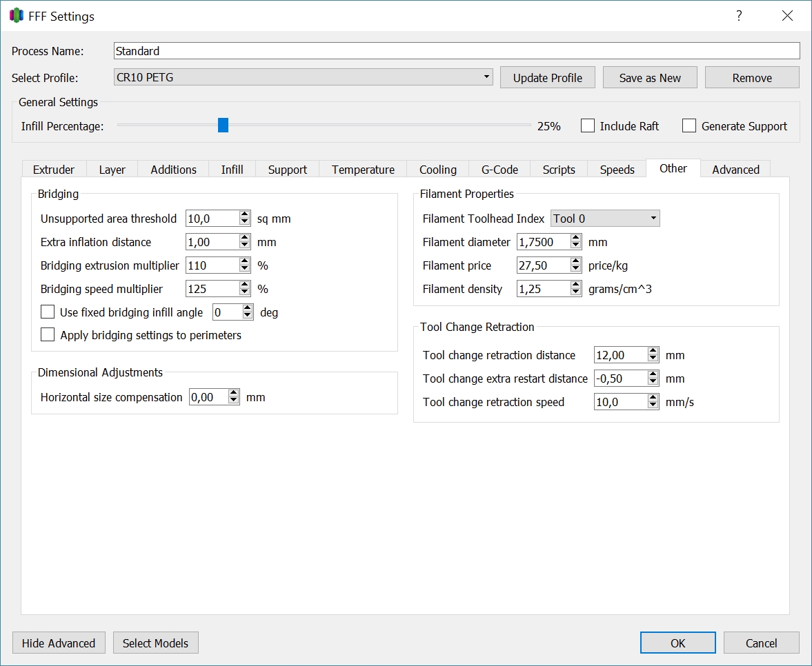The width and height of the screenshot is (812, 666).
Task: Go to the Temperature tab
Action: (363, 169)
